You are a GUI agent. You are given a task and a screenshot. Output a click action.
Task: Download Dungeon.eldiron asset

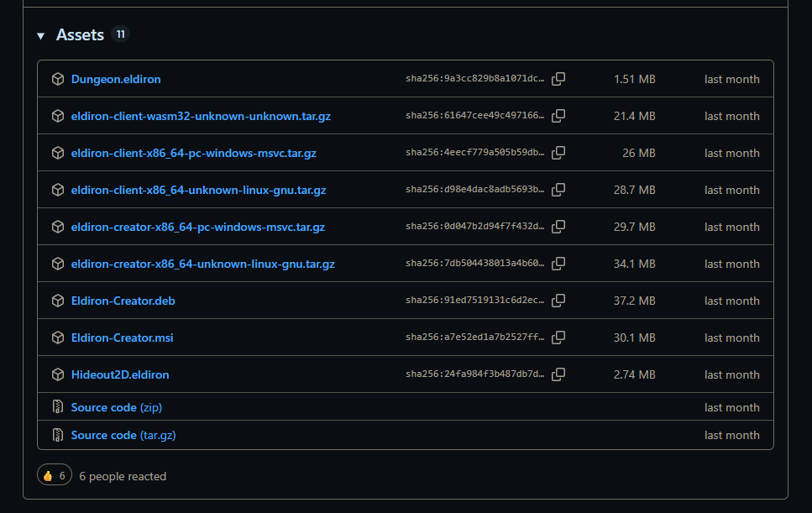[x=116, y=79]
